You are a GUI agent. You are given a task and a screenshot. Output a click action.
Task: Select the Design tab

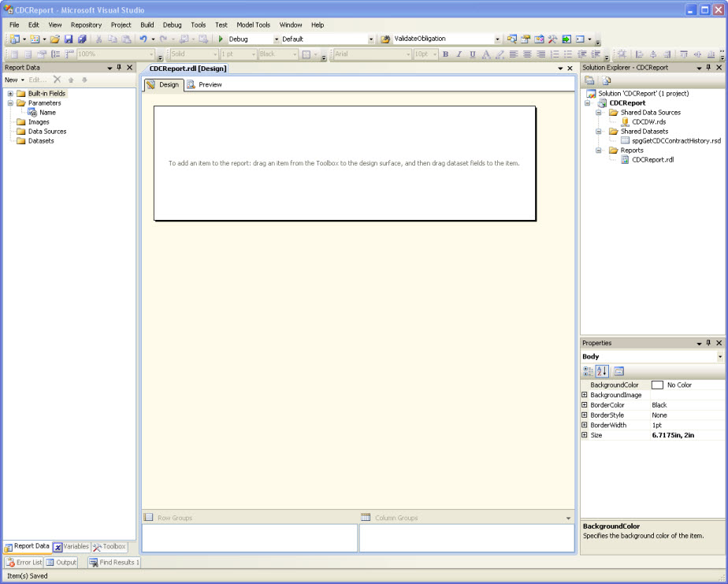coord(163,84)
